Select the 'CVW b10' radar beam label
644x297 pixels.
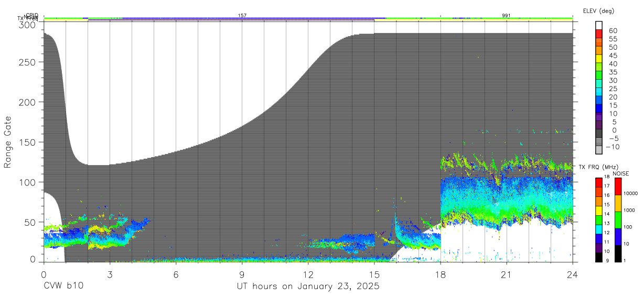pos(63,286)
